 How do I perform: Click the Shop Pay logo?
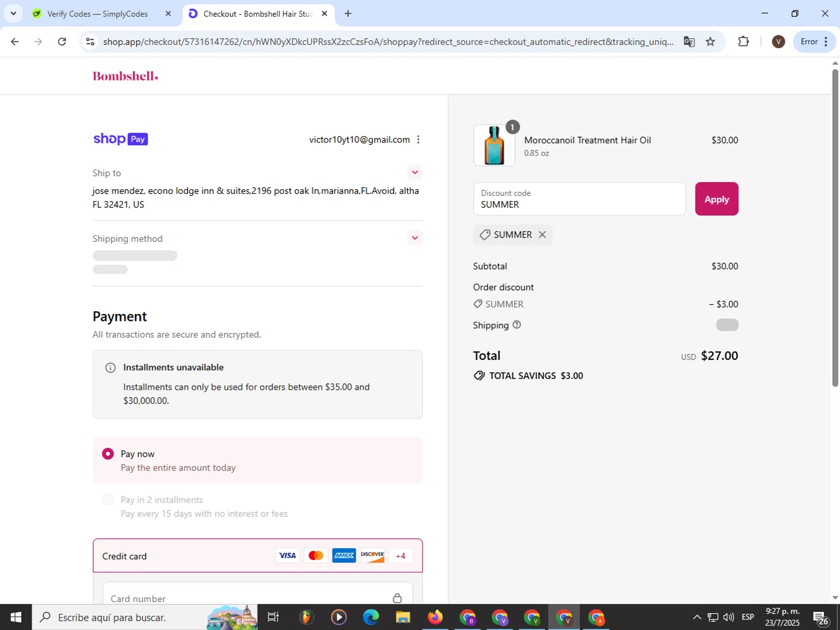click(x=120, y=139)
